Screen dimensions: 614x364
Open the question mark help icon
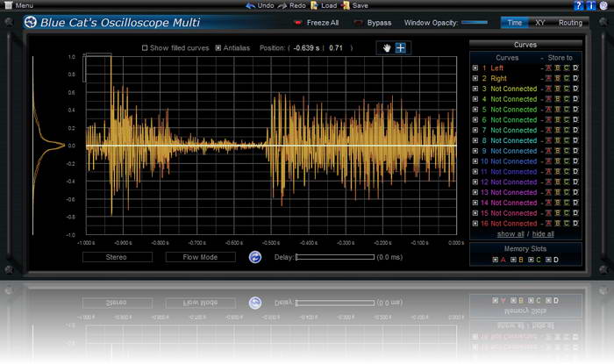point(579,5)
